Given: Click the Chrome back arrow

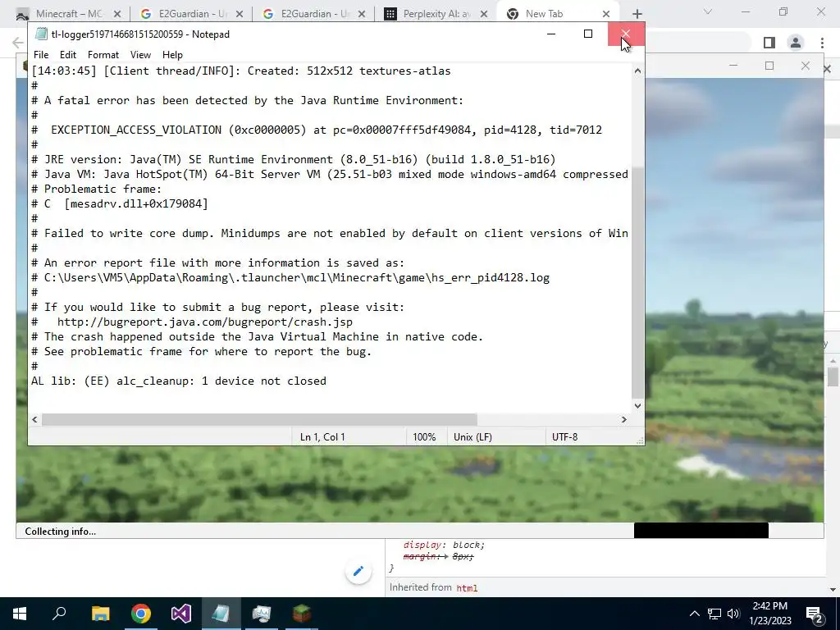Looking at the screenshot, I should pos(18,43).
